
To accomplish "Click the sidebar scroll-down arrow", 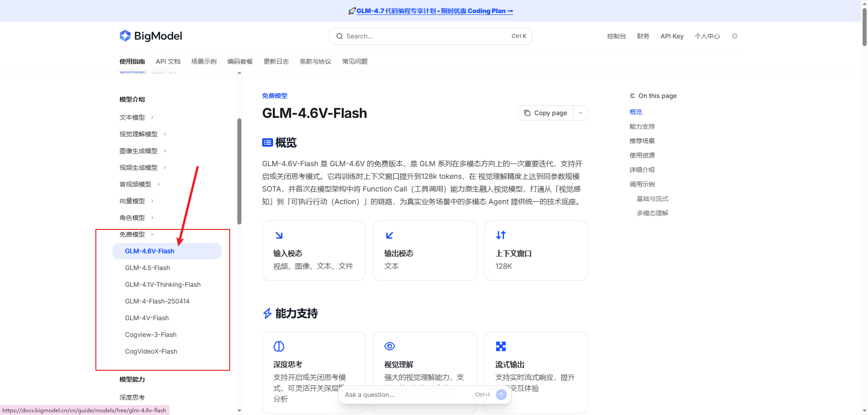I will [239, 410].
